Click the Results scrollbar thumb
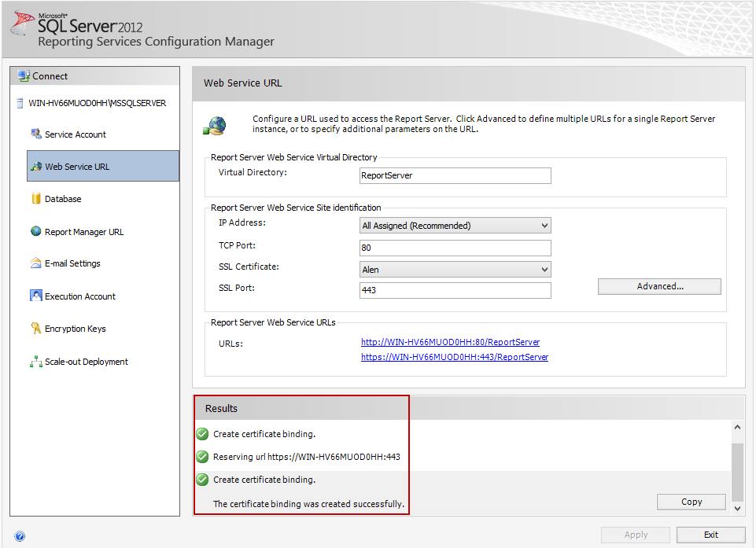 tap(737, 473)
